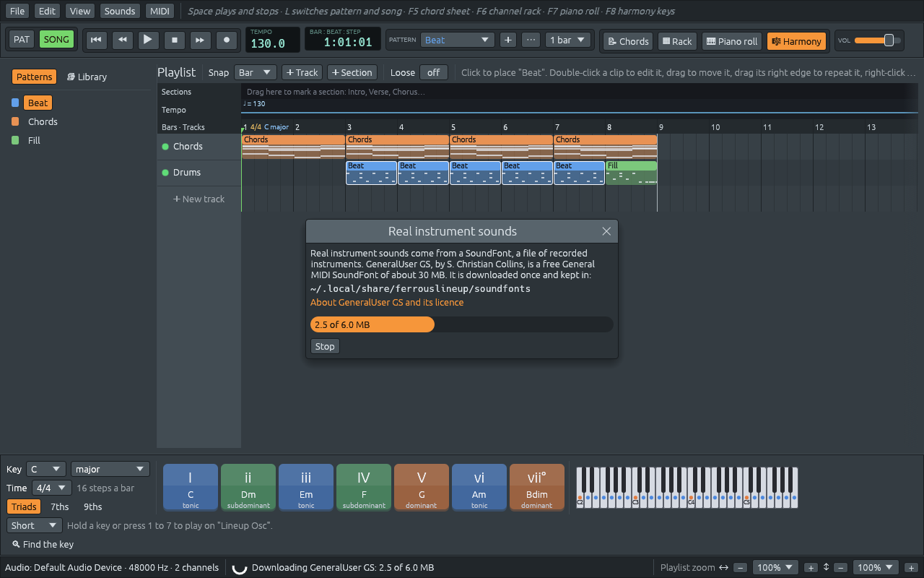The height and width of the screenshot is (578, 924).
Task: Open the Key dropdown set to C
Action: (46, 469)
